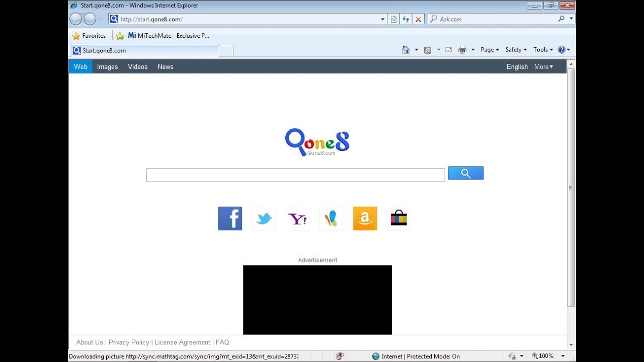644x362 pixels.
Task: Expand the More dropdown in the page header
Action: [544, 67]
